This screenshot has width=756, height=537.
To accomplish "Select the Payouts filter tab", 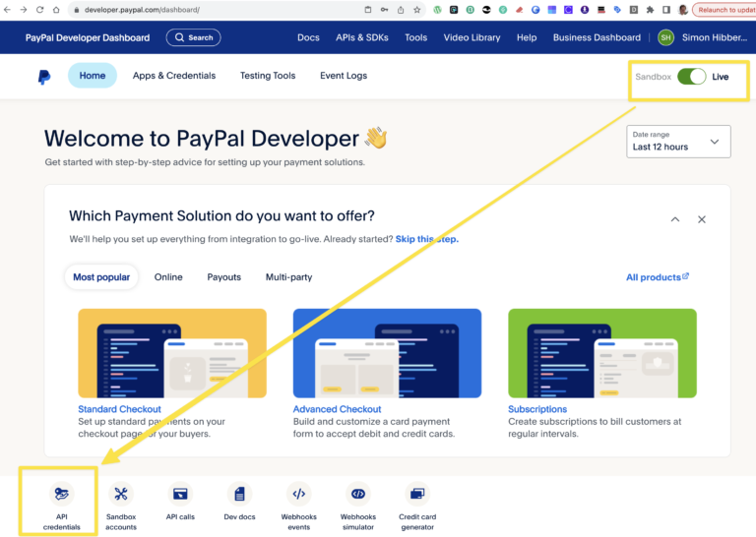I will tap(223, 277).
